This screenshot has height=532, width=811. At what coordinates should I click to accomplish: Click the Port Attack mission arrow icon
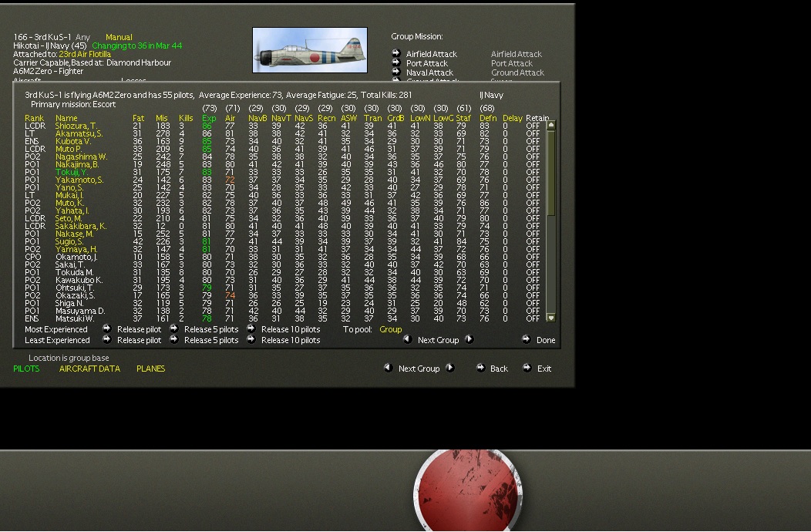(x=396, y=62)
